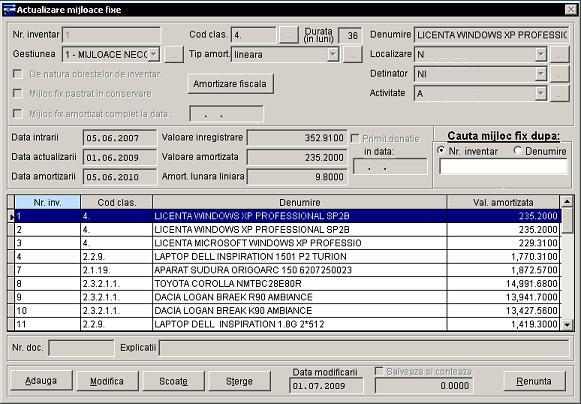Image resolution: width=581 pixels, height=404 pixels.
Task: Click the Denumire text field
Action: (491, 35)
